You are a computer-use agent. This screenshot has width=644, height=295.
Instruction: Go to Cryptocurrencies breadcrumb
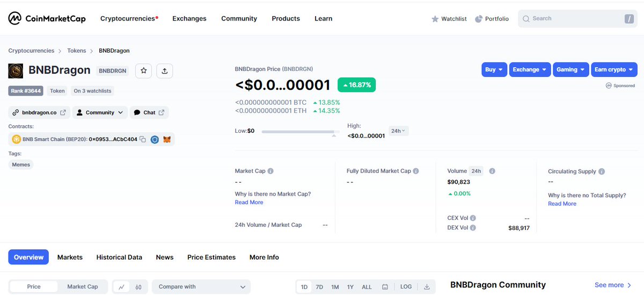tap(31, 51)
